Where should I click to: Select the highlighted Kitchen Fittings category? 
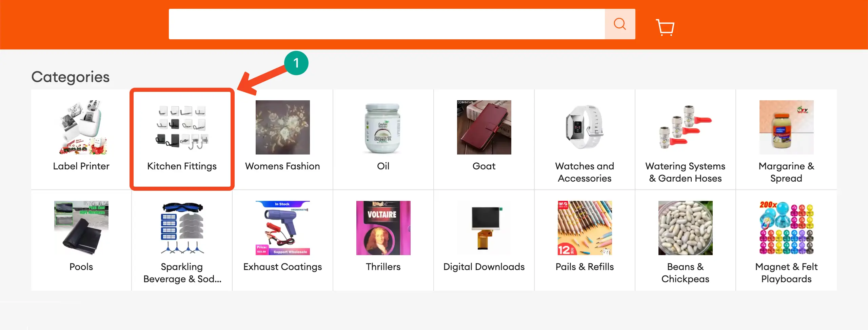point(182,139)
